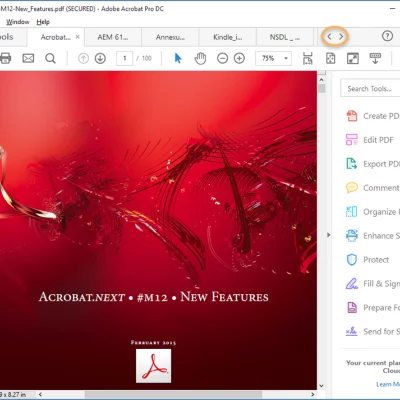Go to previous page arrow
The image size is (400, 400).
tap(83, 59)
